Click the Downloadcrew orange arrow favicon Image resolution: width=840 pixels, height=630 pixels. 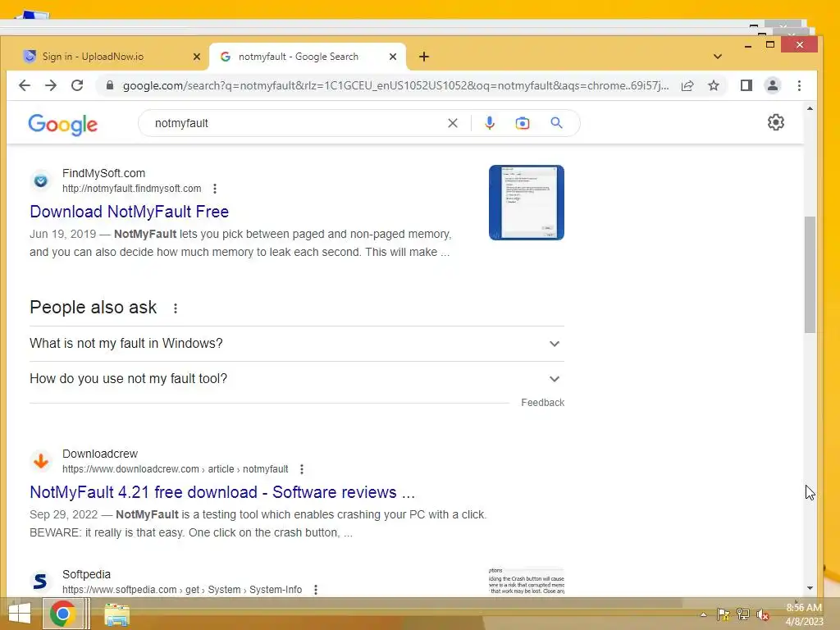(41, 461)
